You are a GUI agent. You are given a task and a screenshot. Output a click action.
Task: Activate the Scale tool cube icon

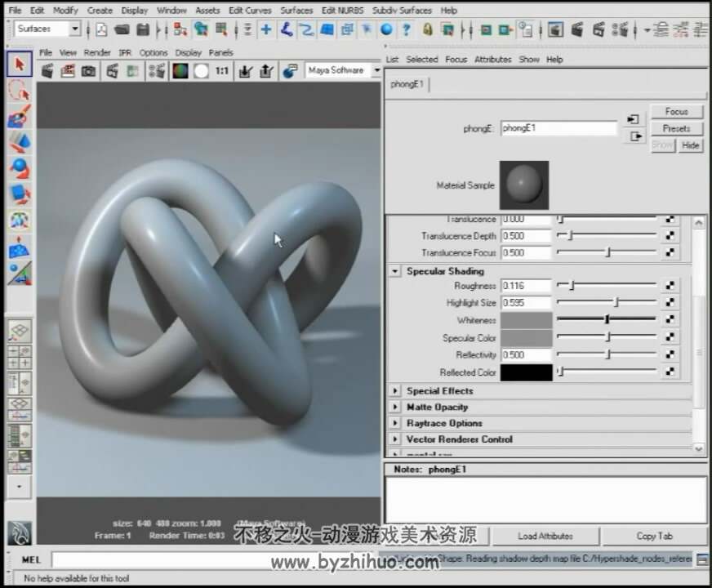[x=19, y=194]
